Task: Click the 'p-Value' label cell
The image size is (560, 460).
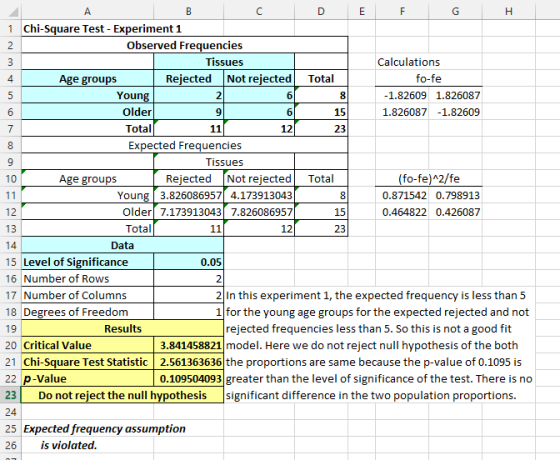Action: click(88, 379)
